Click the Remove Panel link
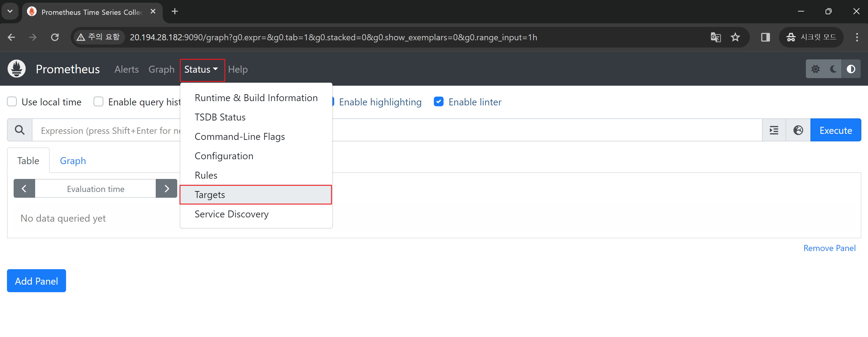 (x=829, y=248)
